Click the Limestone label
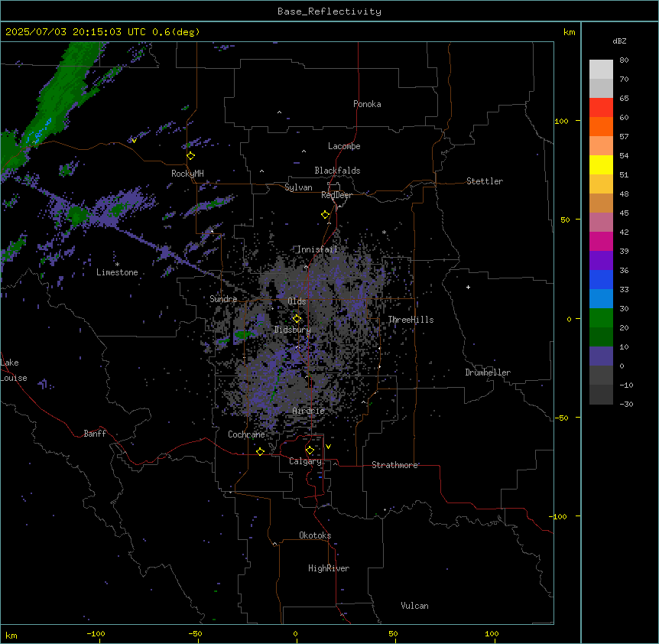 (117, 272)
